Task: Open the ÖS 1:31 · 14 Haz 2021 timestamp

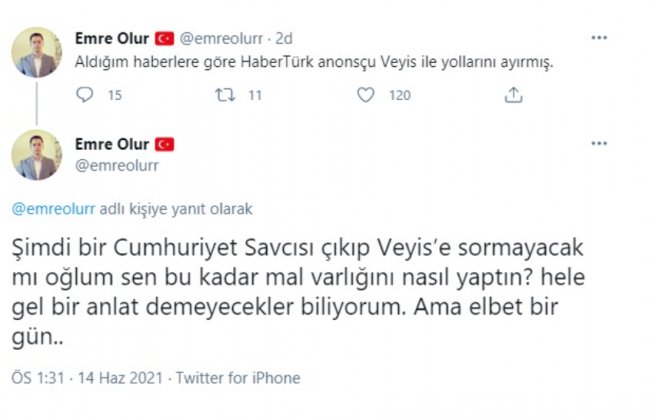Action: tap(87, 378)
